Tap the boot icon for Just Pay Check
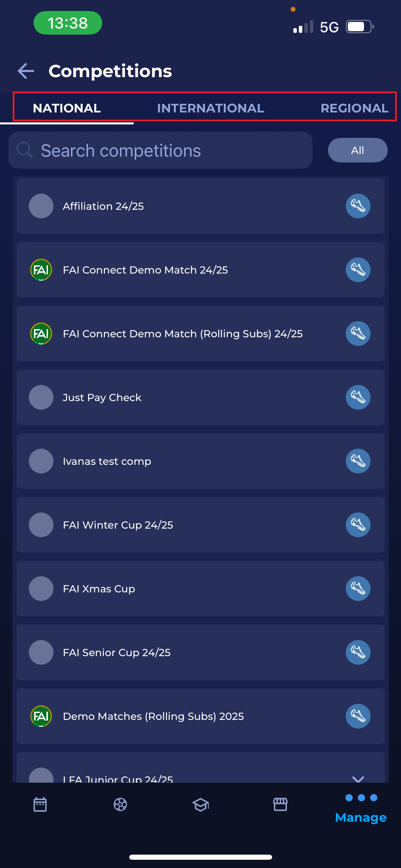 tap(358, 397)
